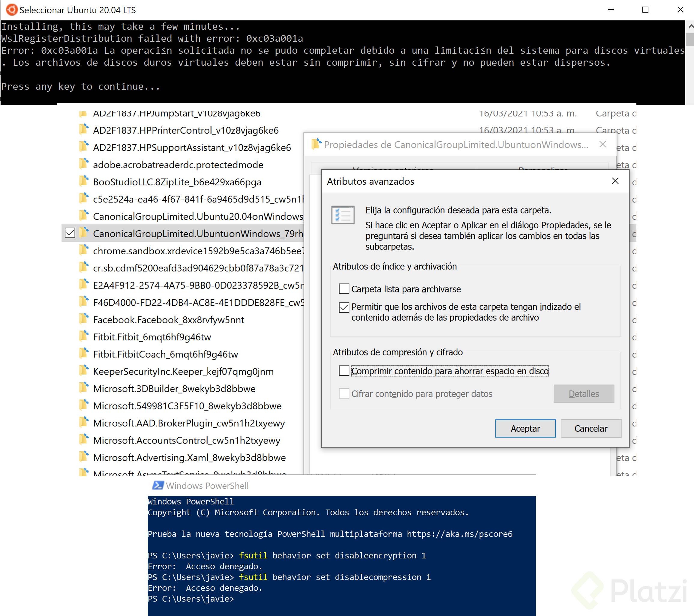Select Microsoft.Advertising.Xaml_8wekyb3d8bbwe folder name
The height and width of the screenshot is (616, 694).
189,458
